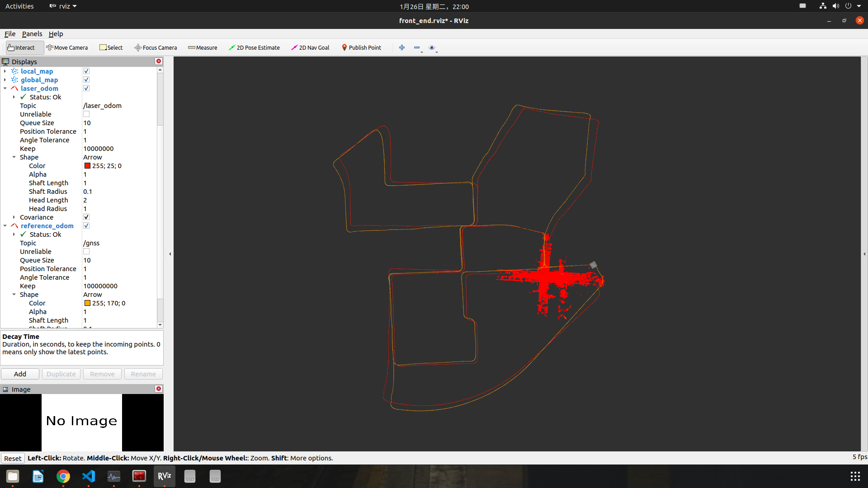
Task: Expand reference_odom Status: Ok
Action: (14, 234)
